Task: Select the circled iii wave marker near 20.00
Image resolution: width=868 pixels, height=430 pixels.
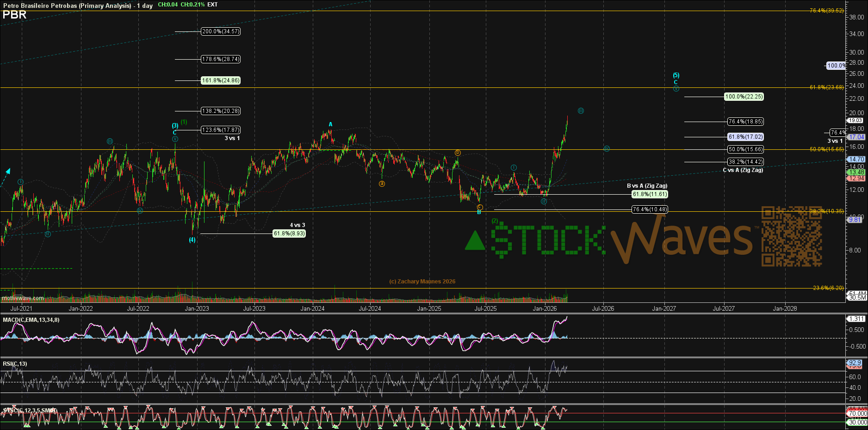Action: click(x=581, y=111)
